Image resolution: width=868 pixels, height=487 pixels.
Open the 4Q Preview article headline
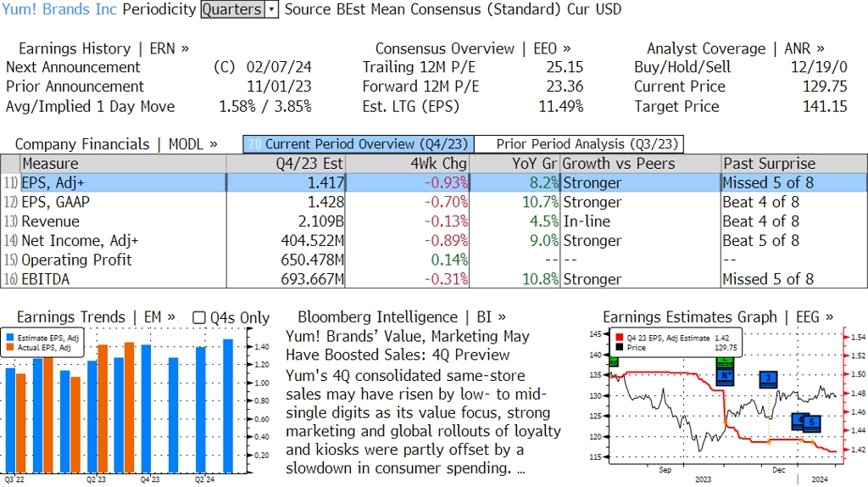coord(408,345)
